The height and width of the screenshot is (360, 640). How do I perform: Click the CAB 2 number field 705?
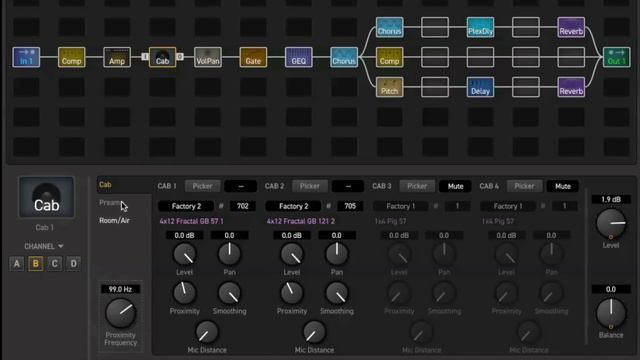[350, 206]
